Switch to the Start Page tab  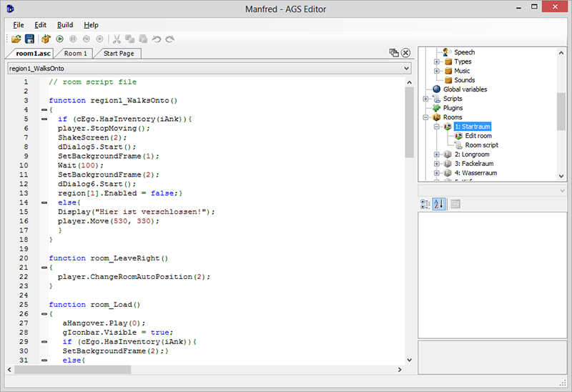coord(119,54)
